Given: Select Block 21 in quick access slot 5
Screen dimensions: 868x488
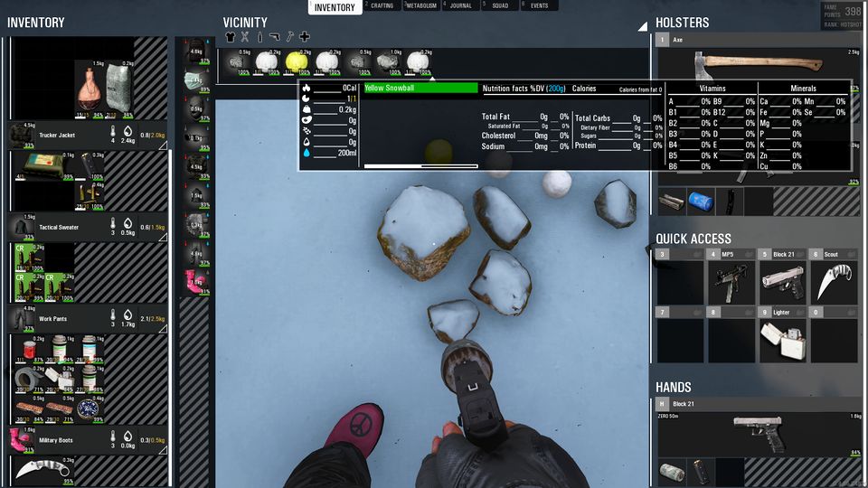Looking at the screenshot, I should (782, 282).
